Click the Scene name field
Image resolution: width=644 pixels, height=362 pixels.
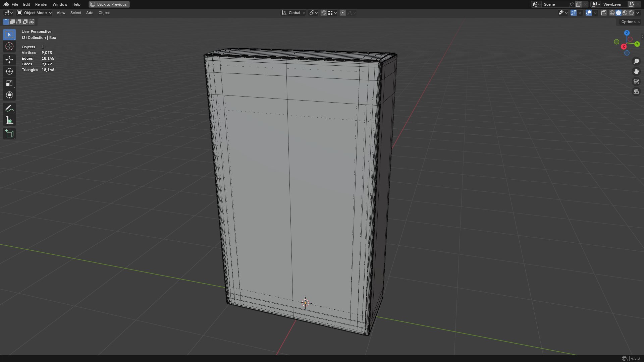(554, 4)
